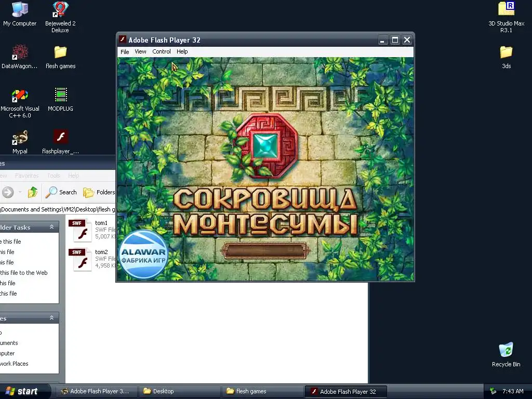Click the taskbar clock showing 7:43 AM

tap(513, 391)
